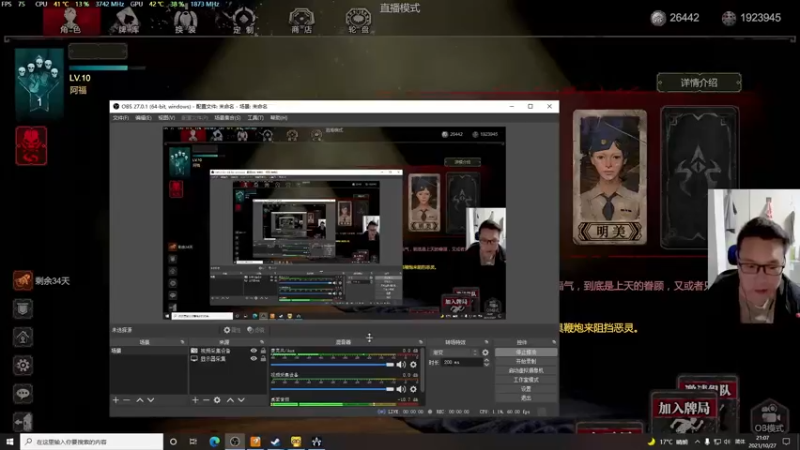Open game settings gear in left sidebar

point(22,365)
